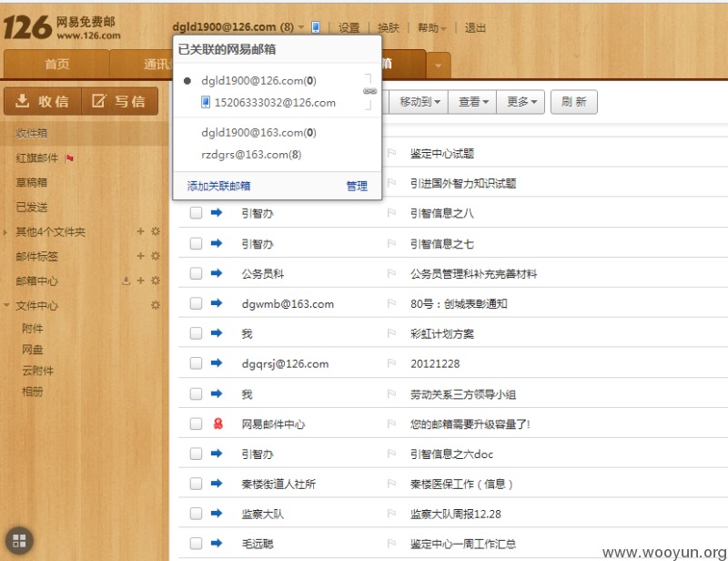The width and height of the screenshot is (728, 561).
Task: Flag the 彩虹计划方案 message
Action: click(x=391, y=333)
